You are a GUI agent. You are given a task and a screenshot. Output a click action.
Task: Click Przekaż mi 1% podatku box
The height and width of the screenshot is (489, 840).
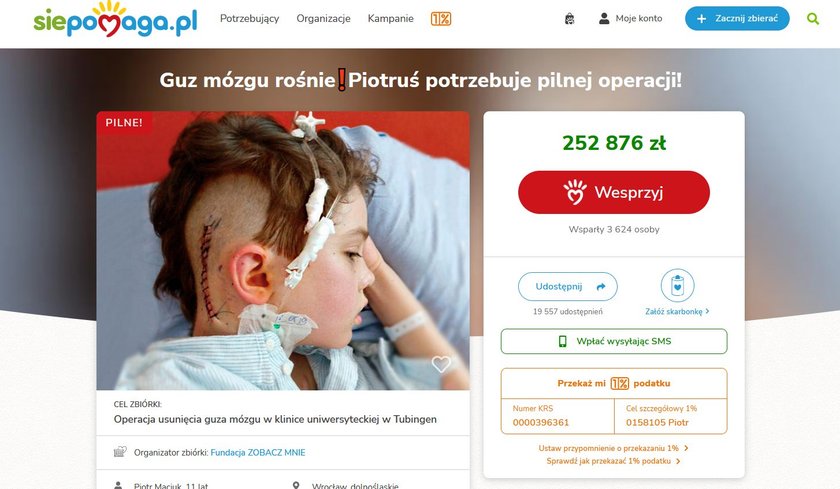(x=614, y=383)
